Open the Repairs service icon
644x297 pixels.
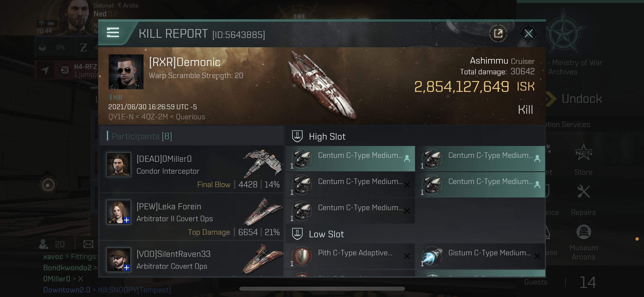(x=583, y=200)
